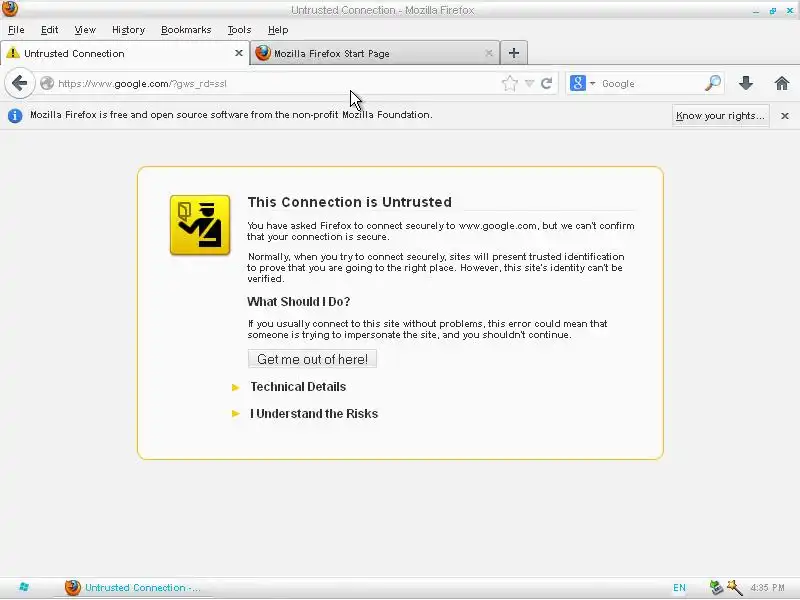Open the Help menu
800x600 pixels.
(278, 30)
